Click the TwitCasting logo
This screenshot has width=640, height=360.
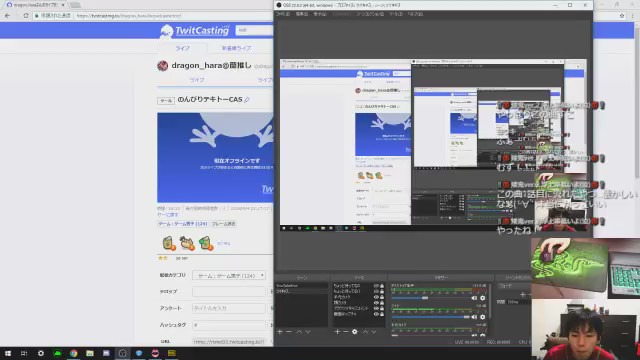click(x=195, y=31)
